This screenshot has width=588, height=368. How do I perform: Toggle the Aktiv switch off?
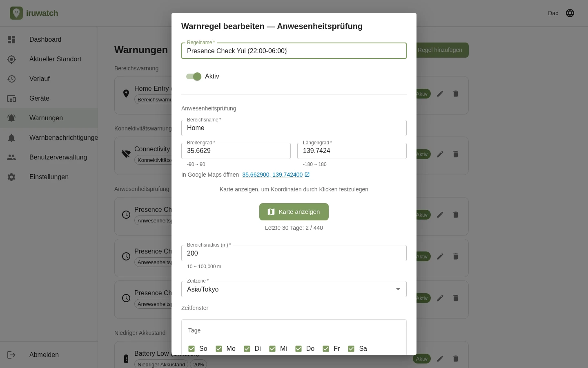pos(194,76)
